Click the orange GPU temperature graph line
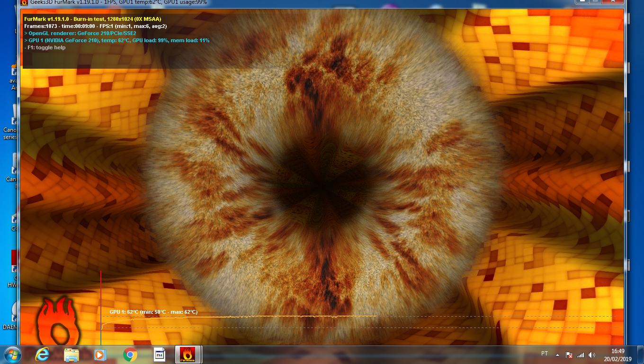644x364 pixels. (239, 316)
